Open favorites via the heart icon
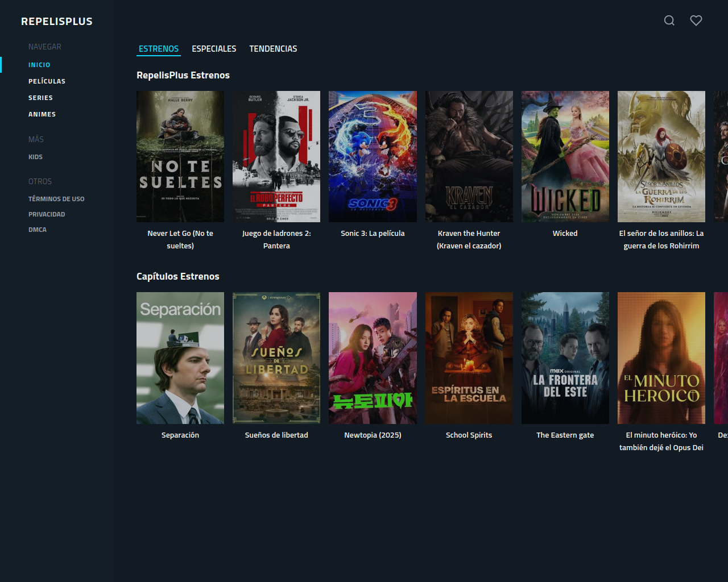This screenshot has height=582, width=728. point(696,20)
